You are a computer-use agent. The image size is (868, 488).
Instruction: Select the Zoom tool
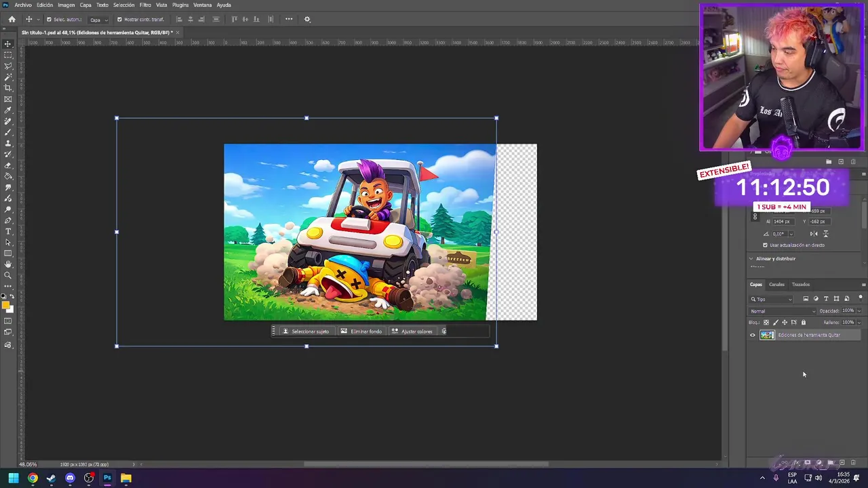[8, 275]
